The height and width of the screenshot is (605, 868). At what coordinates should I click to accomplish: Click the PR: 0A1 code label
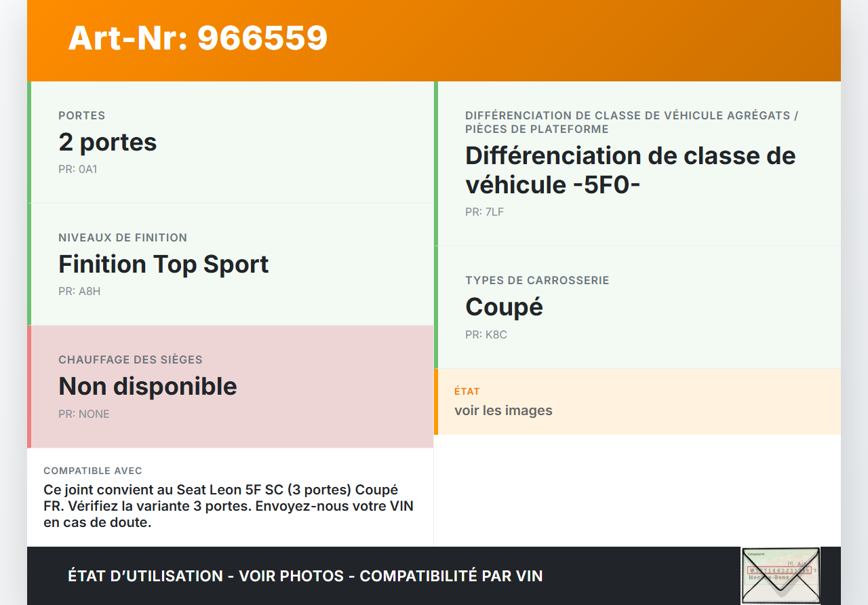78,170
